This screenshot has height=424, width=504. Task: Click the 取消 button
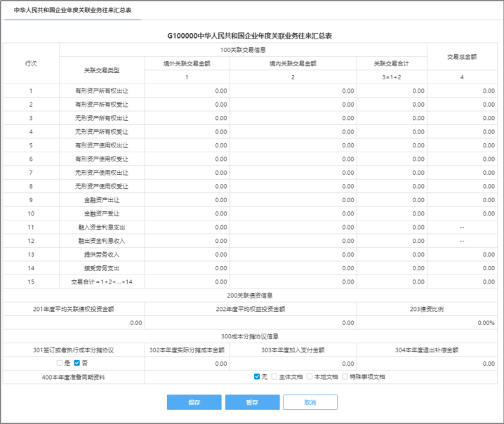310,402
